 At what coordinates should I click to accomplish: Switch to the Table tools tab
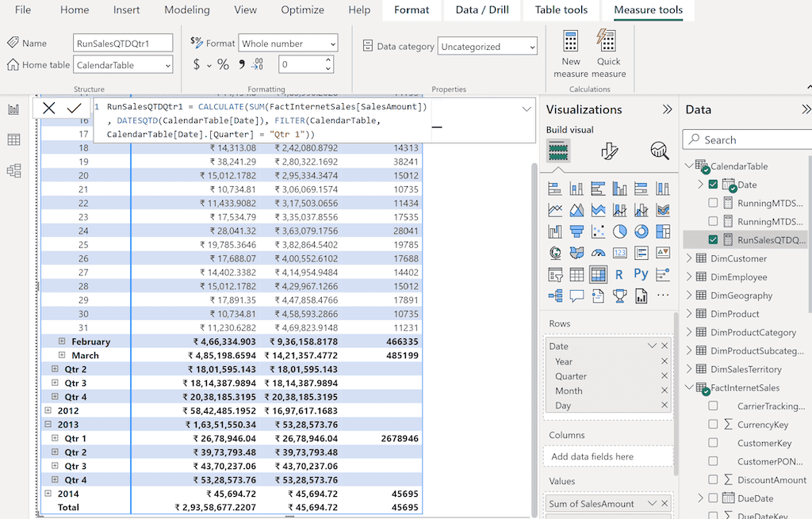pyautogui.click(x=561, y=10)
